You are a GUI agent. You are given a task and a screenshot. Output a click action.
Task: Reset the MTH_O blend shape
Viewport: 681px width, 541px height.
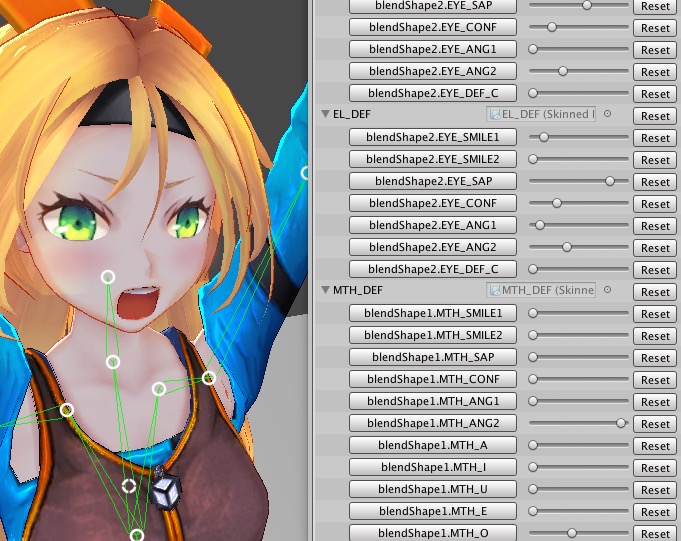tap(655, 534)
